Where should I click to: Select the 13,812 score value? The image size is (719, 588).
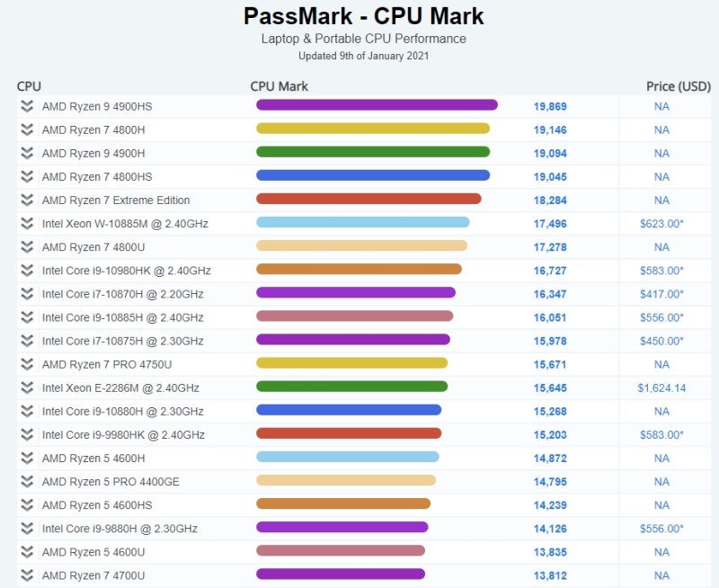(x=550, y=575)
